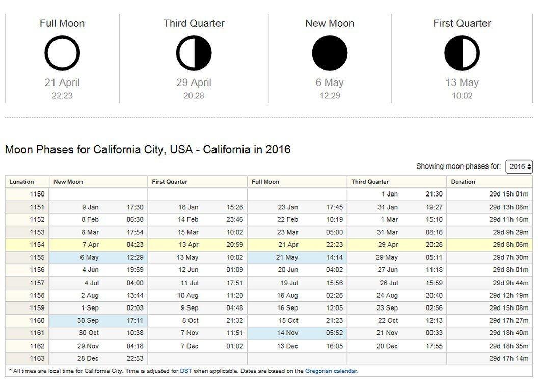Click the Full Moon phase icon
540x392 pixels.
(62, 53)
